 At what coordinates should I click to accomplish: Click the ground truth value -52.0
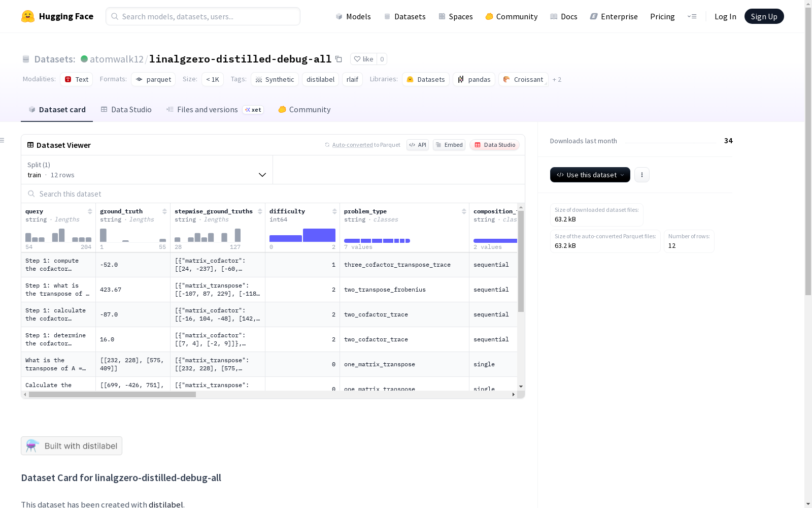click(109, 265)
